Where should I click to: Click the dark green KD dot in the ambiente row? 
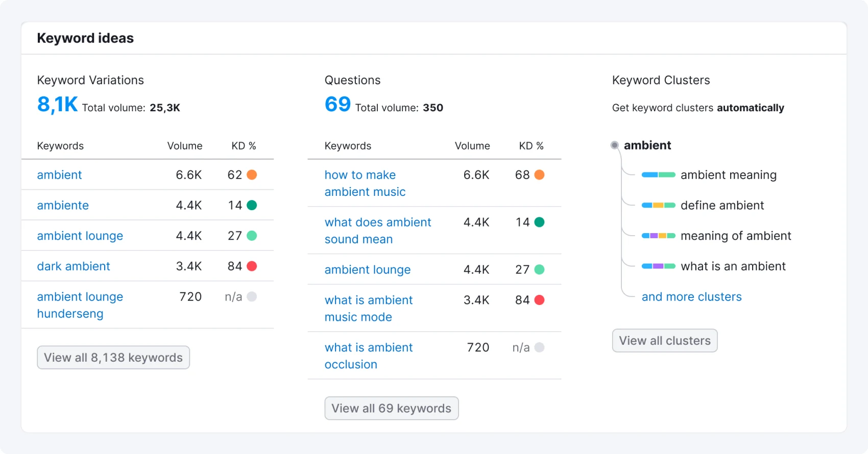(x=252, y=205)
